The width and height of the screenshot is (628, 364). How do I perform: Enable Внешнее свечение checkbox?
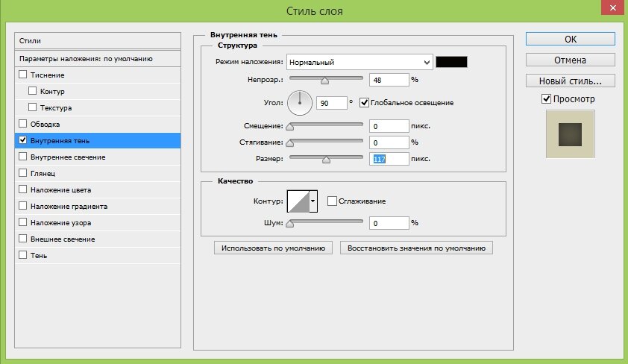pyautogui.click(x=23, y=239)
